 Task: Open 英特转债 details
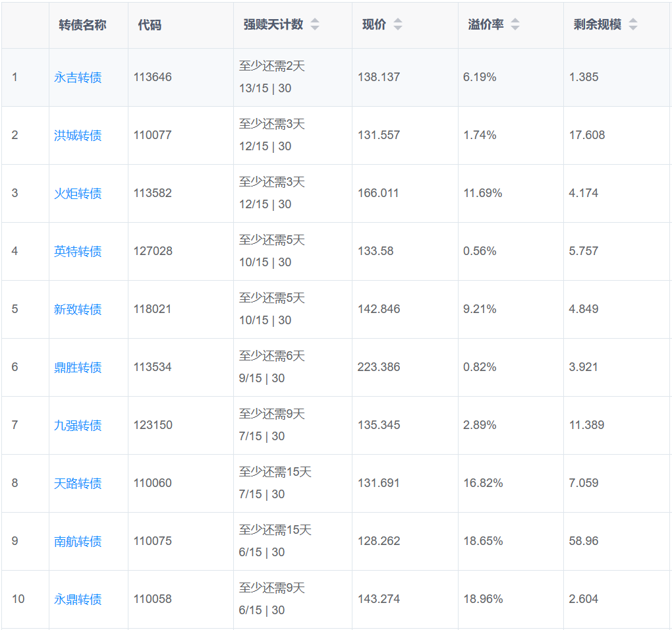point(78,252)
